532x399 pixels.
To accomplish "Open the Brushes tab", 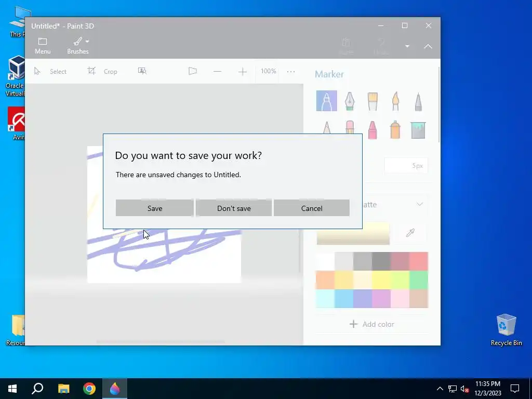I will (x=78, y=46).
